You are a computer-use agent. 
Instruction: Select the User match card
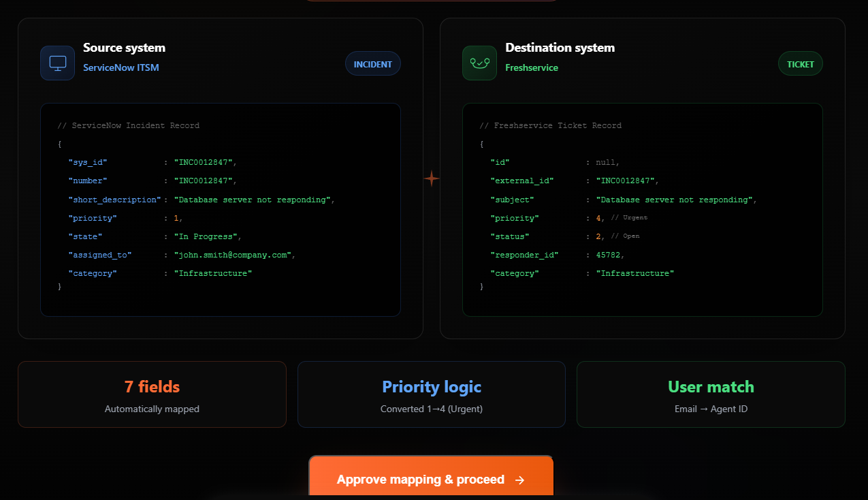(x=711, y=394)
